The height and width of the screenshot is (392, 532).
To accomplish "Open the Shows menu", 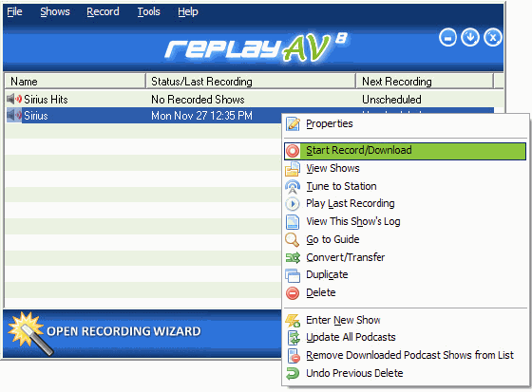I will (55, 12).
